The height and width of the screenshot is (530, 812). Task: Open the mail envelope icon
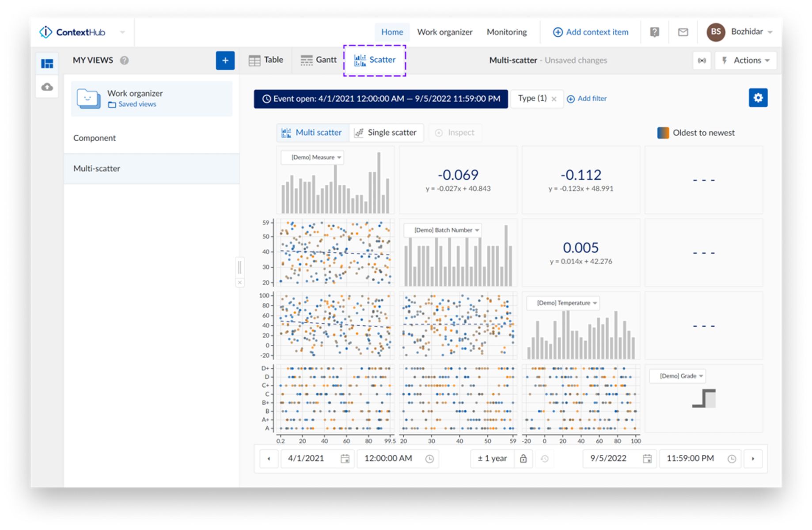[683, 32]
